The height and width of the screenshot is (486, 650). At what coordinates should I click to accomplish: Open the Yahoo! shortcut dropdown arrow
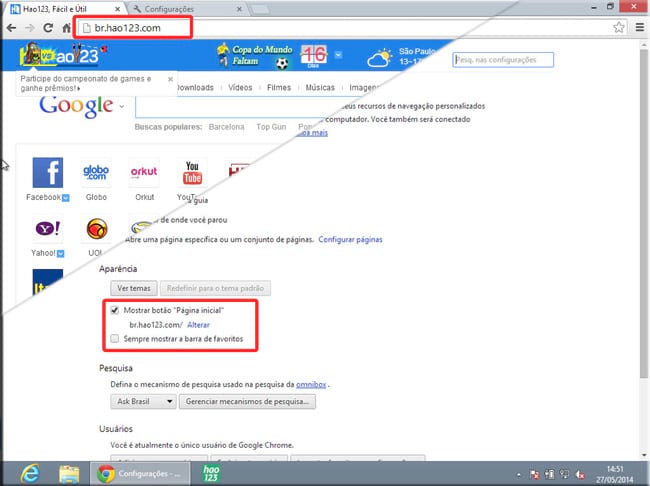pyautogui.click(x=61, y=253)
